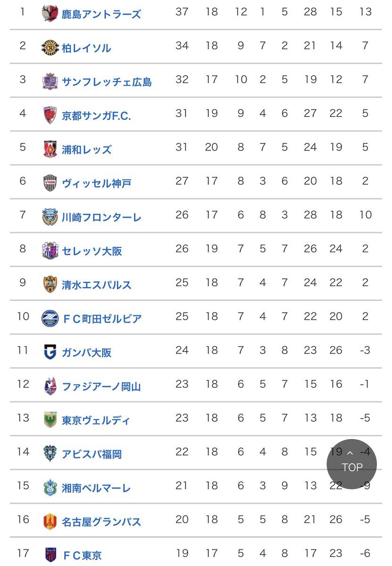Viewport: 392px width, 566px height.
Task: Click the Kashima Antlers team crest
Action: [x=50, y=13]
